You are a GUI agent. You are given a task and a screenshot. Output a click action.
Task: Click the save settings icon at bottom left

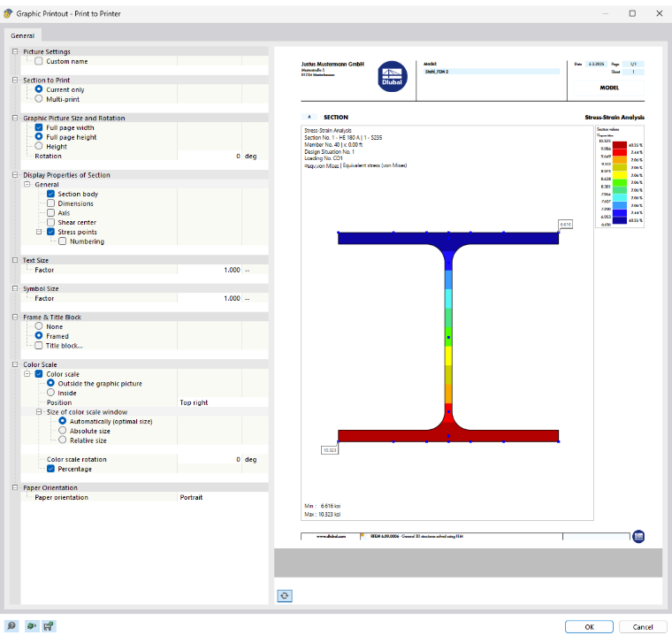(49, 626)
